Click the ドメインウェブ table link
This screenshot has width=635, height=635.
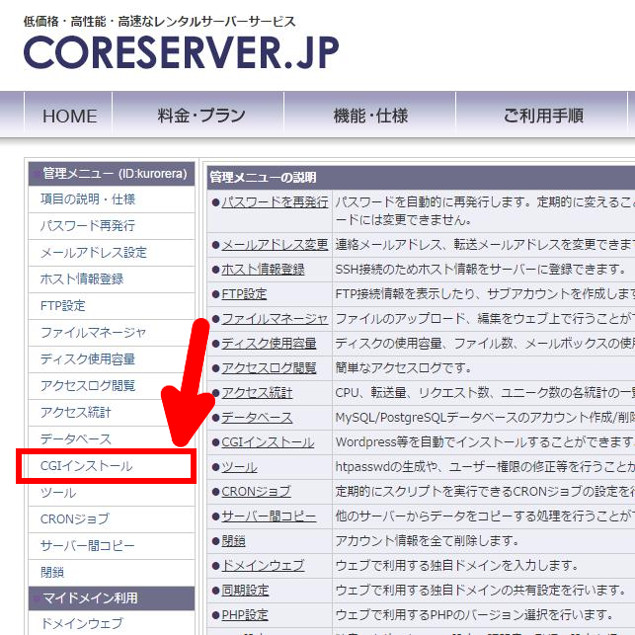point(263,565)
